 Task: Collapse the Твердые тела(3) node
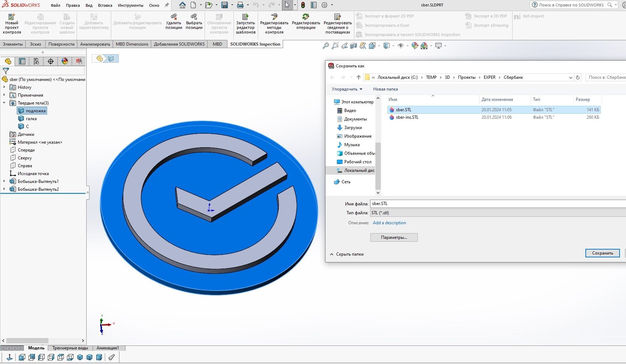(x=4, y=103)
